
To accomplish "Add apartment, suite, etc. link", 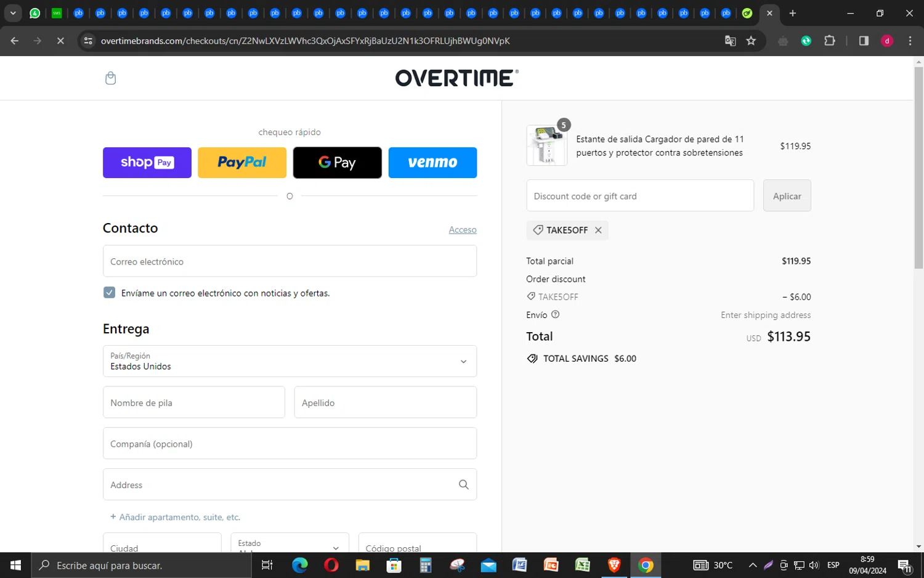I will coord(175,517).
